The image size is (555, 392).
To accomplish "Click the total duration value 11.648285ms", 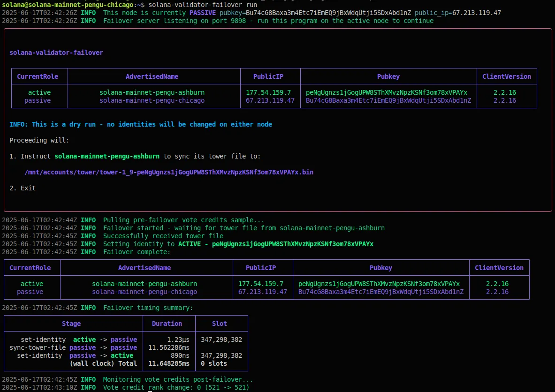I will coord(169,363).
